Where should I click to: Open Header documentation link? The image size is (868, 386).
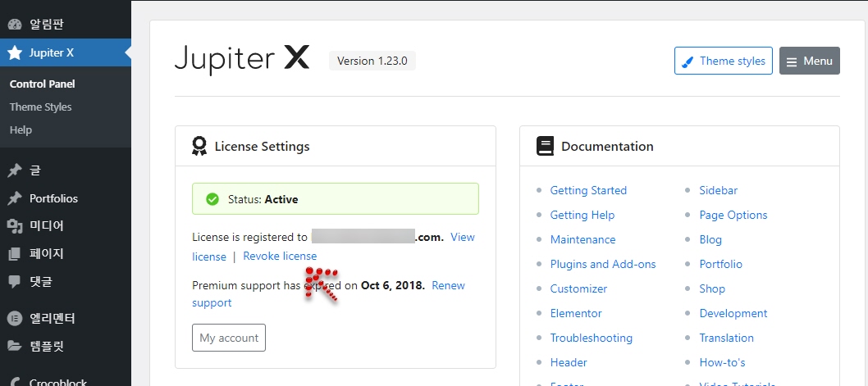(569, 363)
